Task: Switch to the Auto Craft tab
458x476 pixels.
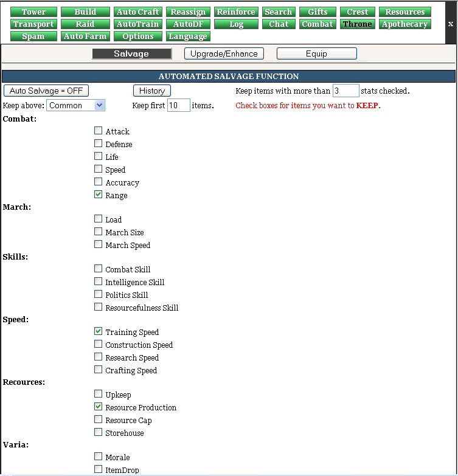Action: (x=138, y=12)
